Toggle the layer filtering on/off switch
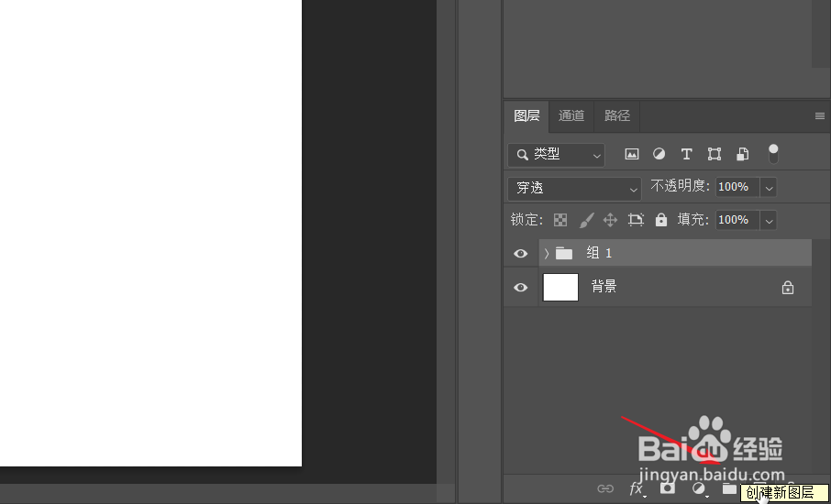Viewport: 831px width, 504px height. click(773, 154)
